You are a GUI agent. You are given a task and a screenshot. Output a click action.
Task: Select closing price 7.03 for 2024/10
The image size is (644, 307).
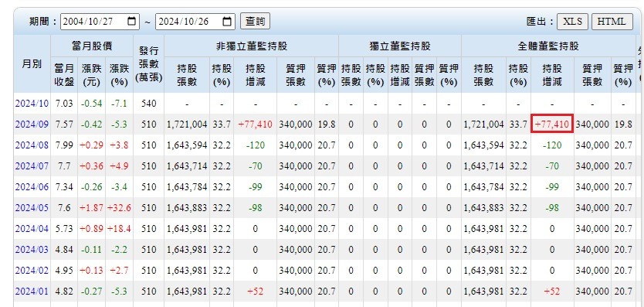(65, 104)
